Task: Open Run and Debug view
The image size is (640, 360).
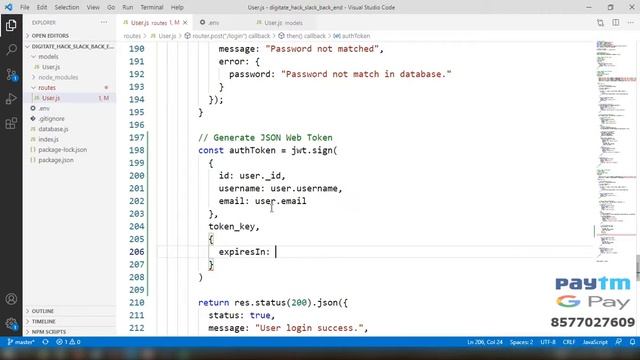Action: tap(11, 99)
